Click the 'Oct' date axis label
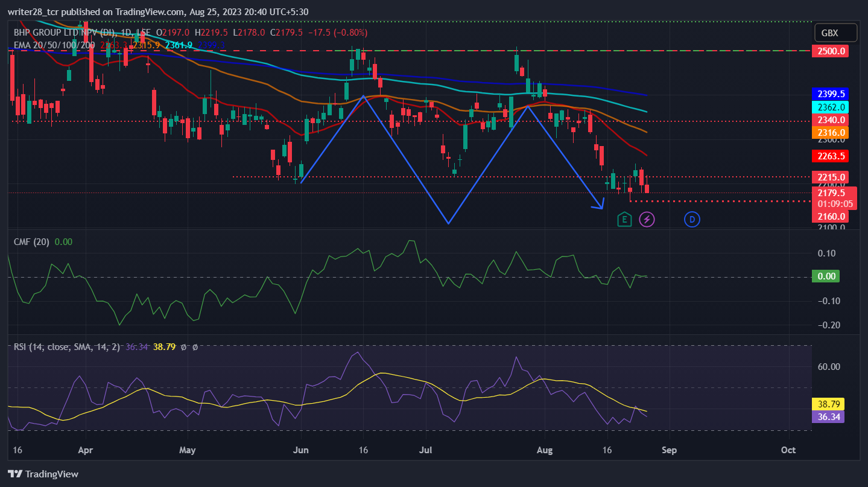This screenshot has height=487, width=868. coord(788,450)
